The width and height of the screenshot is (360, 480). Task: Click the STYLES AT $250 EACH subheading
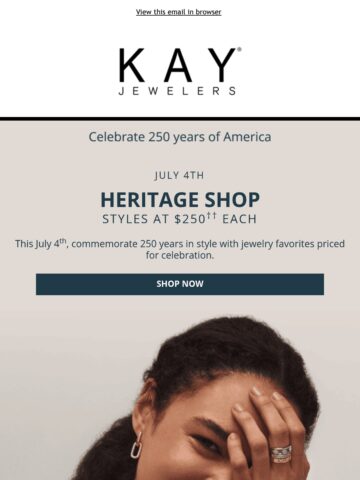pos(180,219)
